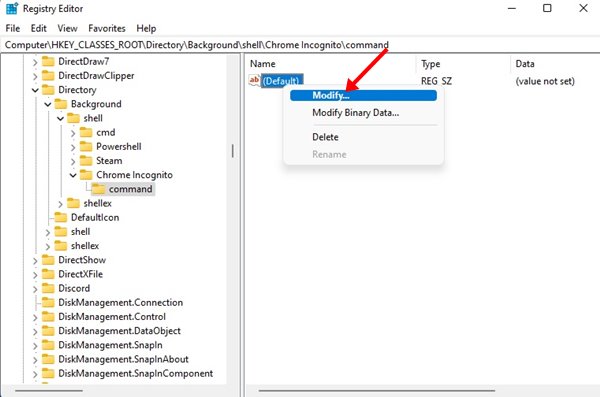Open the File menu
This screenshot has width=600, height=397.
13,28
